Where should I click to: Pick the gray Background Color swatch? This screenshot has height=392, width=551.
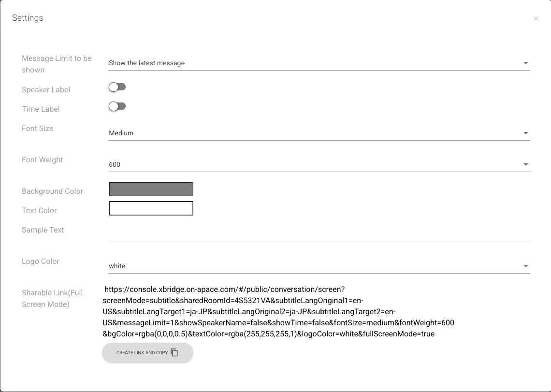(151, 189)
